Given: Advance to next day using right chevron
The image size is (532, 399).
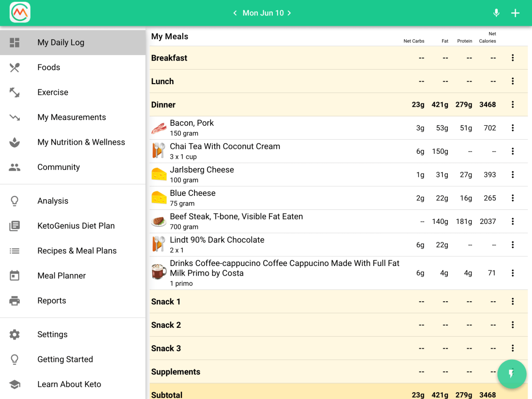Looking at the screenshot, I should tap(289, 13).
